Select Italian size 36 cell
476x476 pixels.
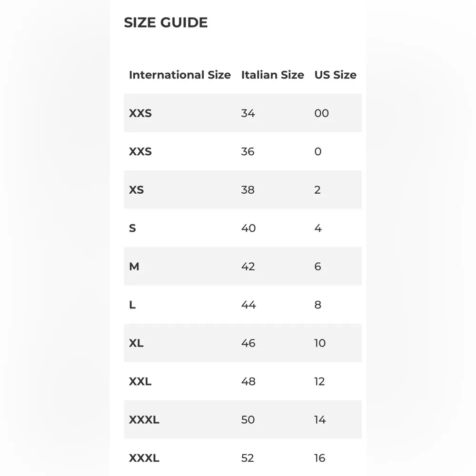(248, 151)
